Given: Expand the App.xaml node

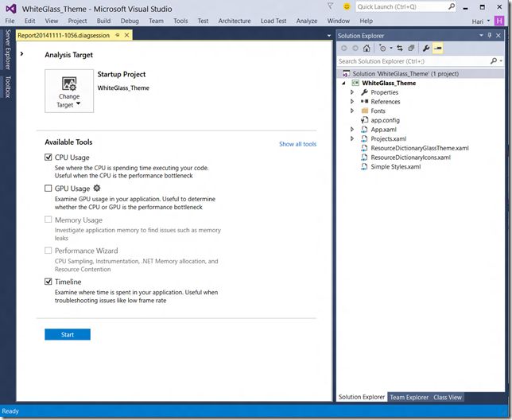Looking at the screenshot, I should (352, 130).
